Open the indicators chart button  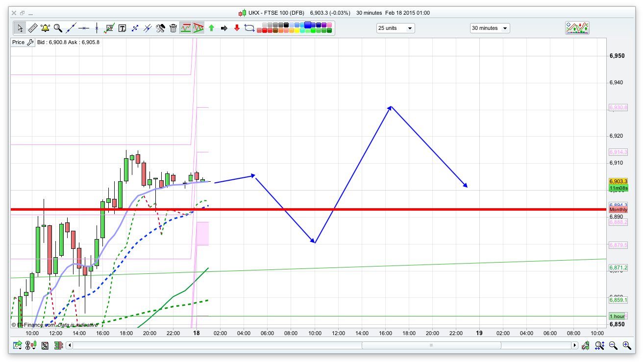pyautogui.click(x=577, y=28)
